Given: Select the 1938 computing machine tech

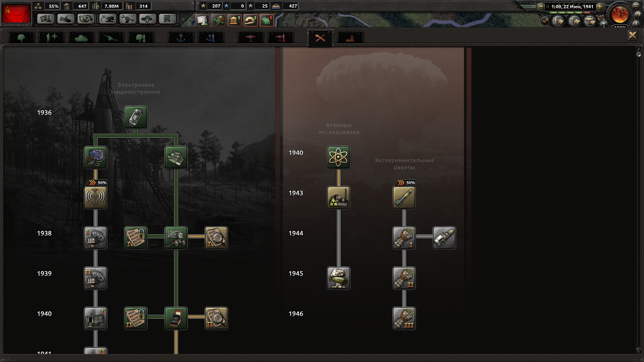Looking at the screenshot, I should (176, 238).
